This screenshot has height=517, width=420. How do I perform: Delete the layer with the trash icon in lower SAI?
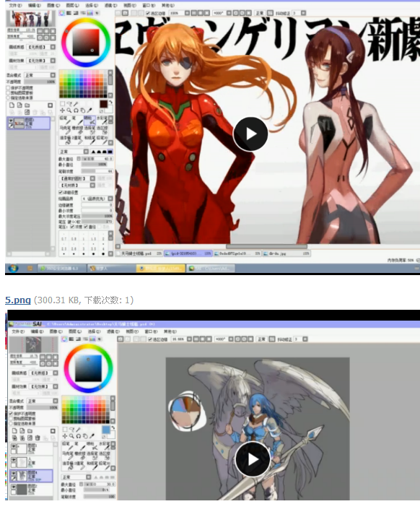tap(38, 438)
